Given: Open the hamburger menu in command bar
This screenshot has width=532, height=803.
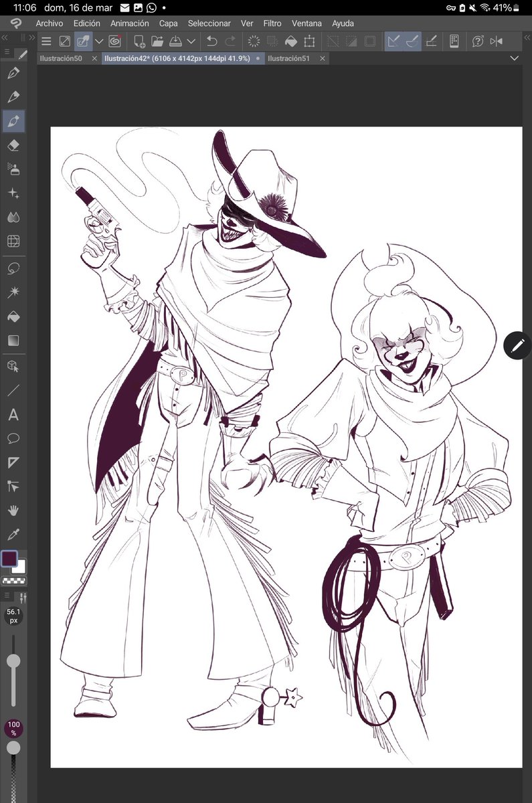Looking at the screenshot, I should point(46,41).
